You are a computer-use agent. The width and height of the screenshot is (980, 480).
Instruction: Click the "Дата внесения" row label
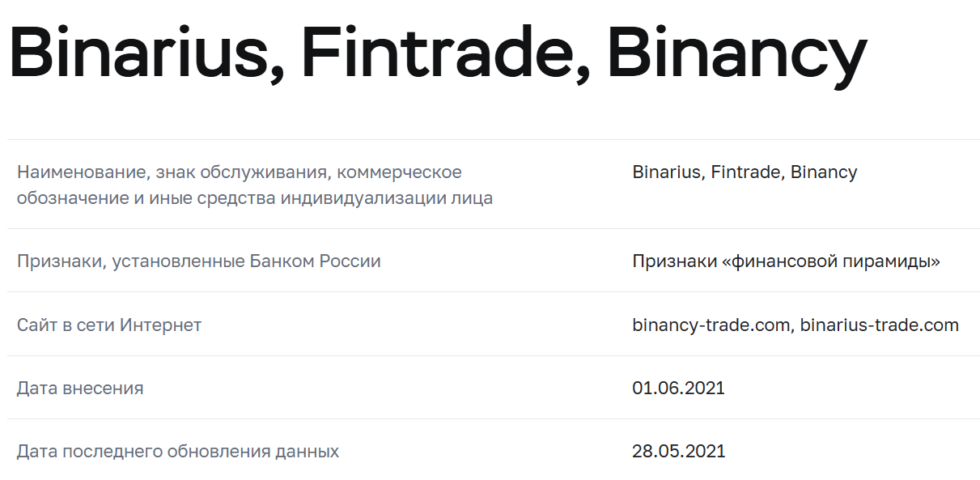(x=80, y=389)
